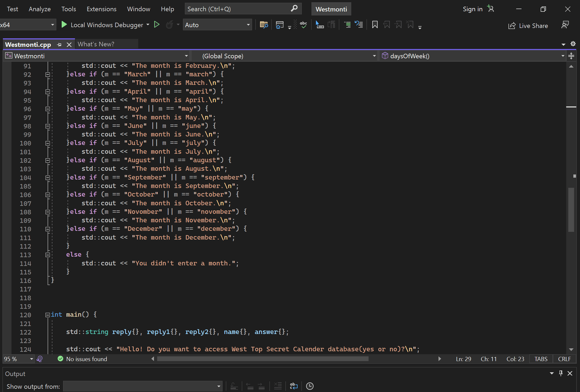
Task: Open the Help menu
Action: pos(167,9)
